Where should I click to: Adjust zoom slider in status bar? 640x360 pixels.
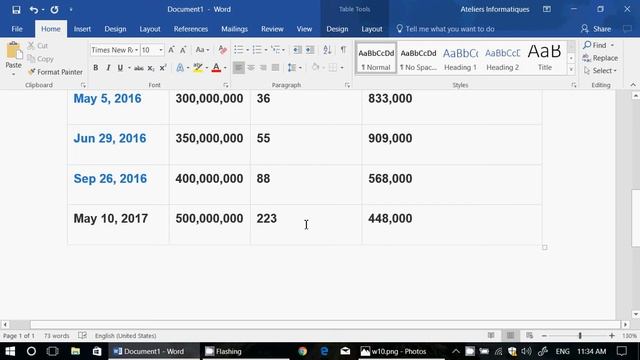pyautogui.click(x=580, y=336)
